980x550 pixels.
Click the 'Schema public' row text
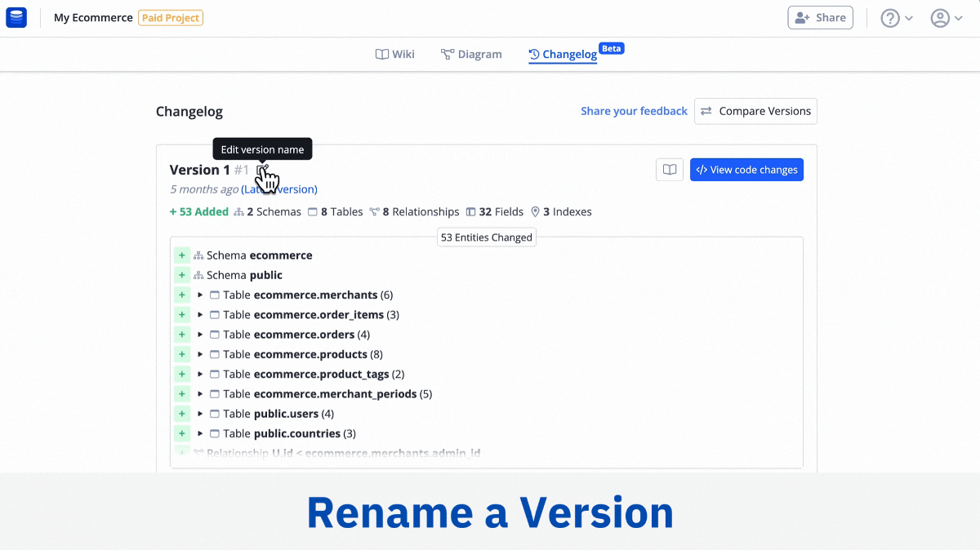tap(245, 275)
